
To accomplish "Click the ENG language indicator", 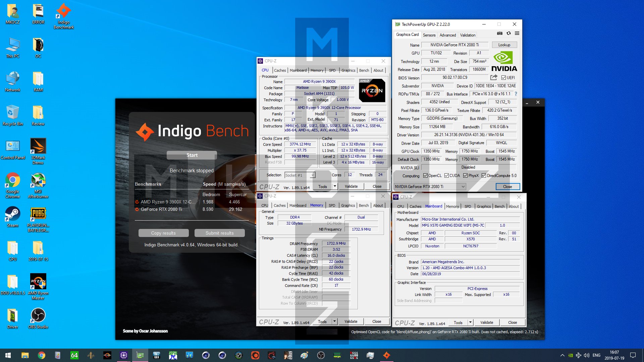I will point(596,355).
